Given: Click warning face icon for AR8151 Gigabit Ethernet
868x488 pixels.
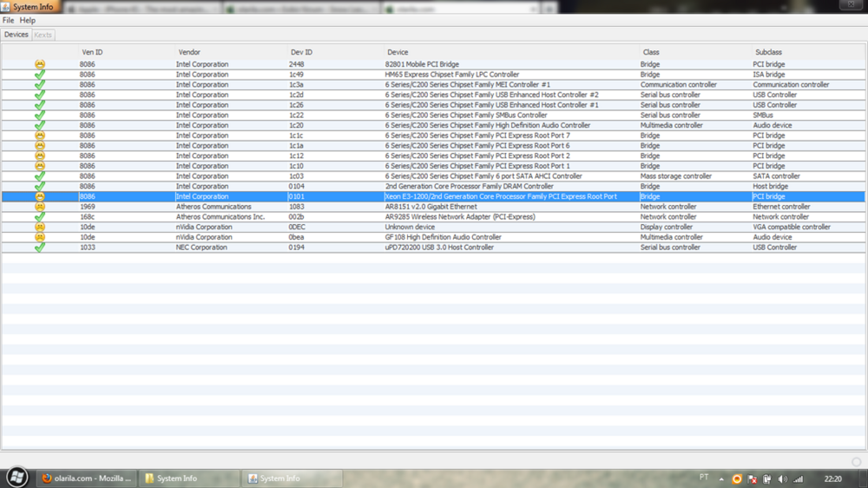Looking at the screenshot, I should [40, 207].
